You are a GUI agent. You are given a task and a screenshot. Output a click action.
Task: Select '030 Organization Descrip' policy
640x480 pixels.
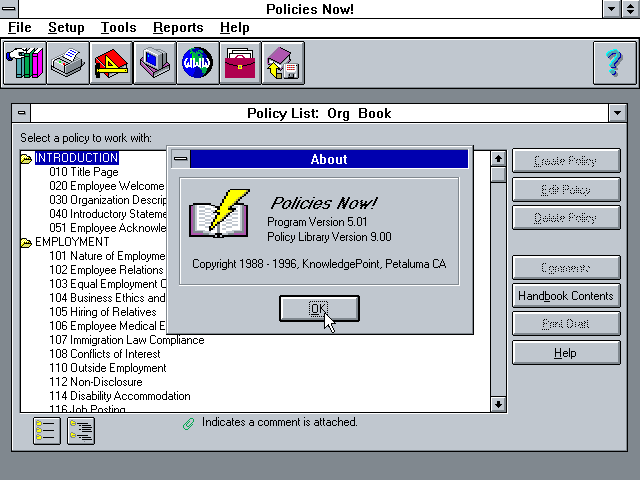tap(108, 200)
